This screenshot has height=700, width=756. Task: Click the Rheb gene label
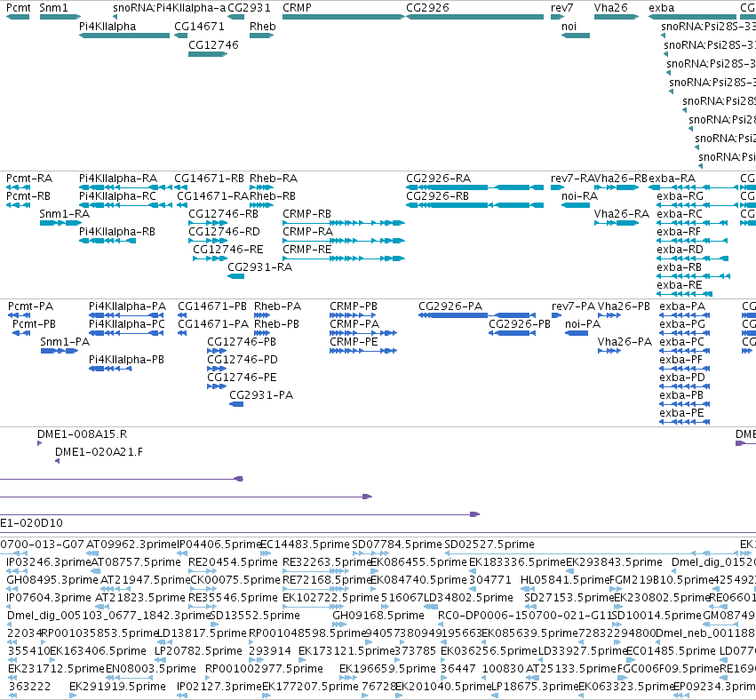[263, 27]
